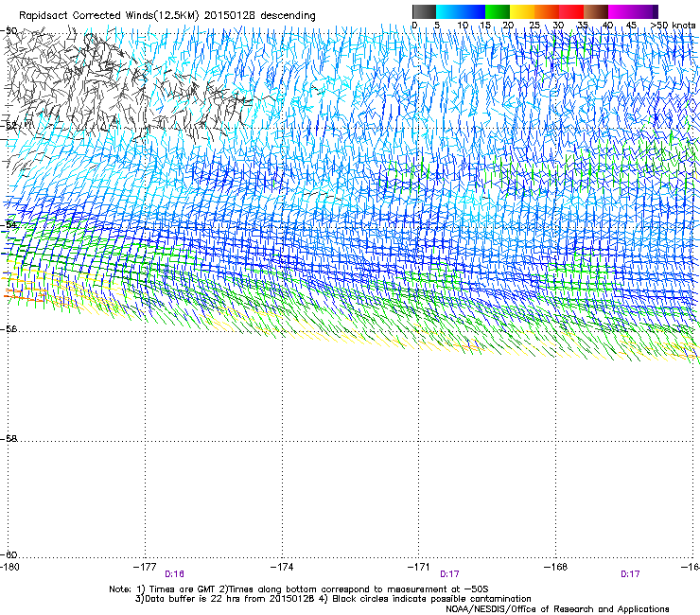Click the cyan-to-blue 5-15 knots legend gradient
The width and height of the screenshot is (700, 615).
pos(461,11)
